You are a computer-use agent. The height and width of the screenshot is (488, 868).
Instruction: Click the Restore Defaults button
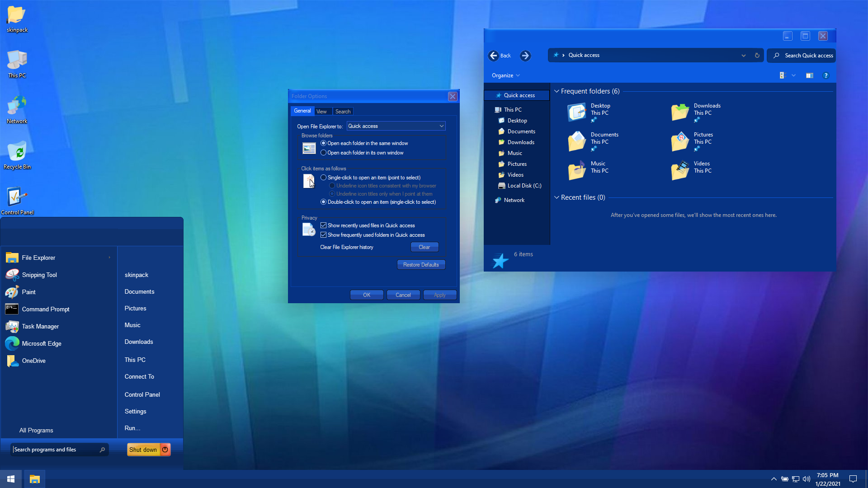420,265
